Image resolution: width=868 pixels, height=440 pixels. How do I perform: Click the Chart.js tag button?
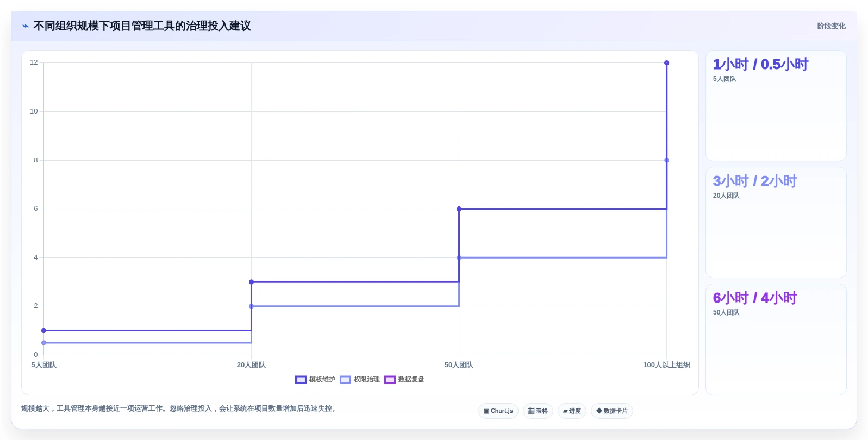coord(498,411)
